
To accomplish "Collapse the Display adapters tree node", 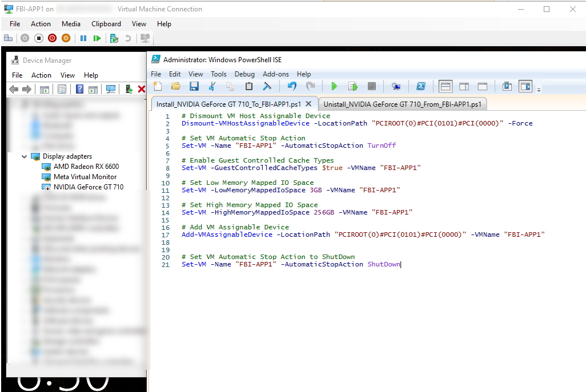I will pos(25,156).
